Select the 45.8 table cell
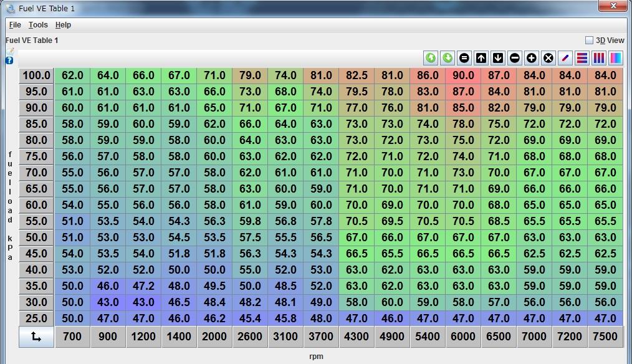 click(x=285, y=318)
